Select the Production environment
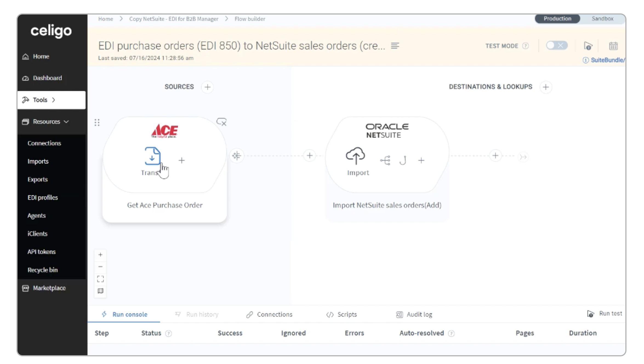This screenshot has width=644, height=364. coord(557,19)
